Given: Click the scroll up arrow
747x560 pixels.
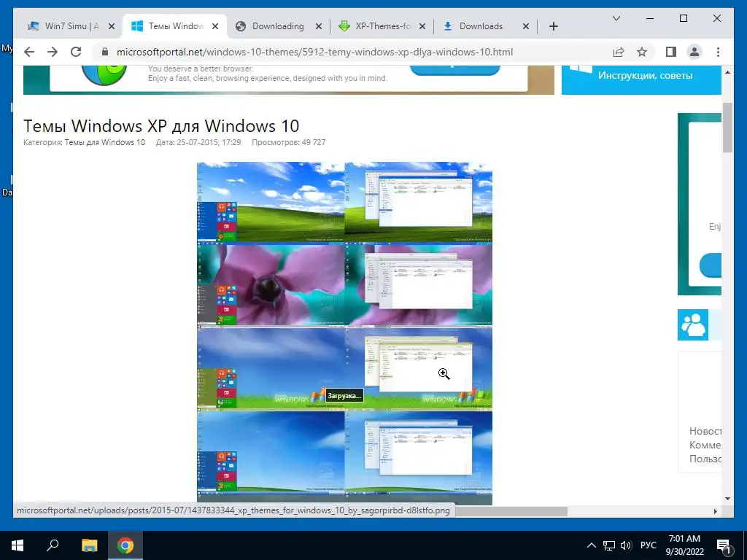Looking at the screenshot, I should click(727, 72).
